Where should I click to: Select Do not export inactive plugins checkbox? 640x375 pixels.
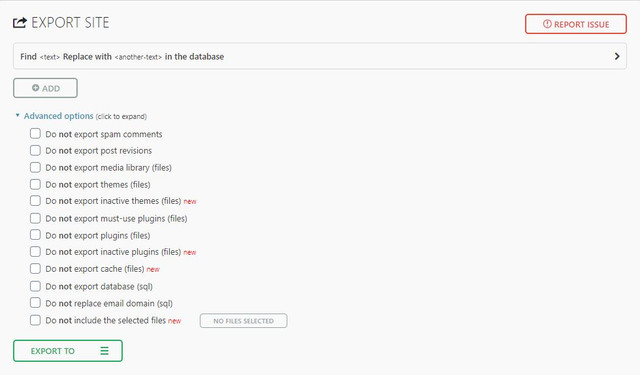[36, 251]
